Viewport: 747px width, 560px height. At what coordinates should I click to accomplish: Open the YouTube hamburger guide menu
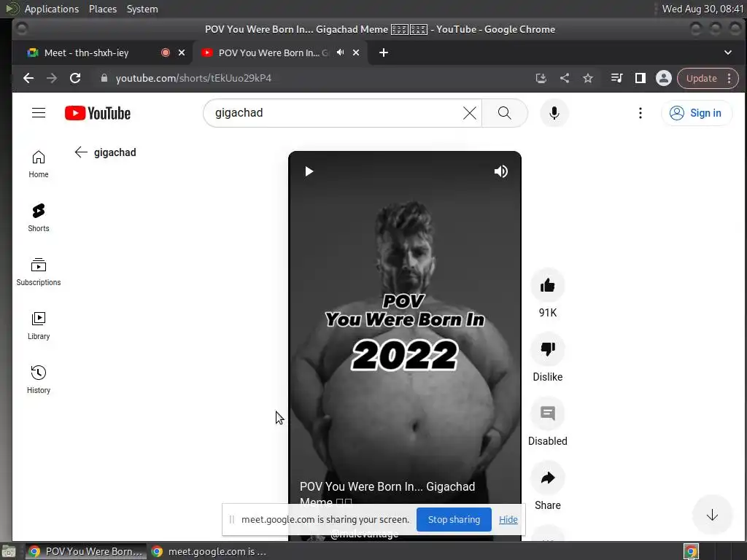click(x=39, y=113)
